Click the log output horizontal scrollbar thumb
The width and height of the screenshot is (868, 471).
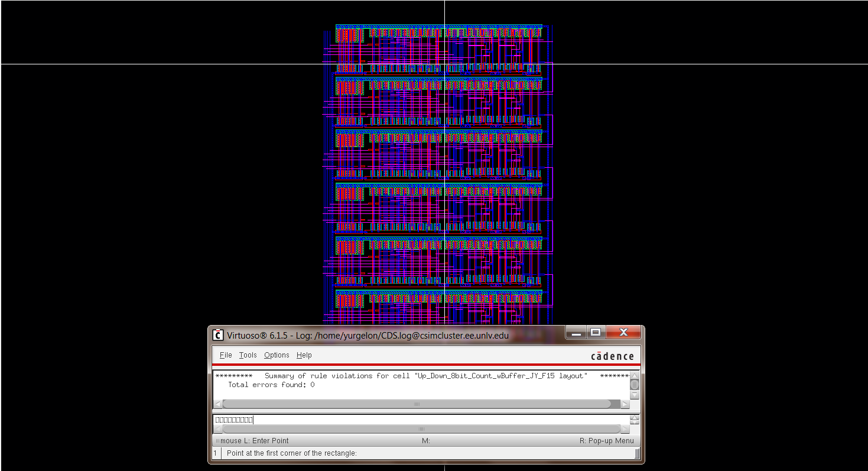pos(417,404)
